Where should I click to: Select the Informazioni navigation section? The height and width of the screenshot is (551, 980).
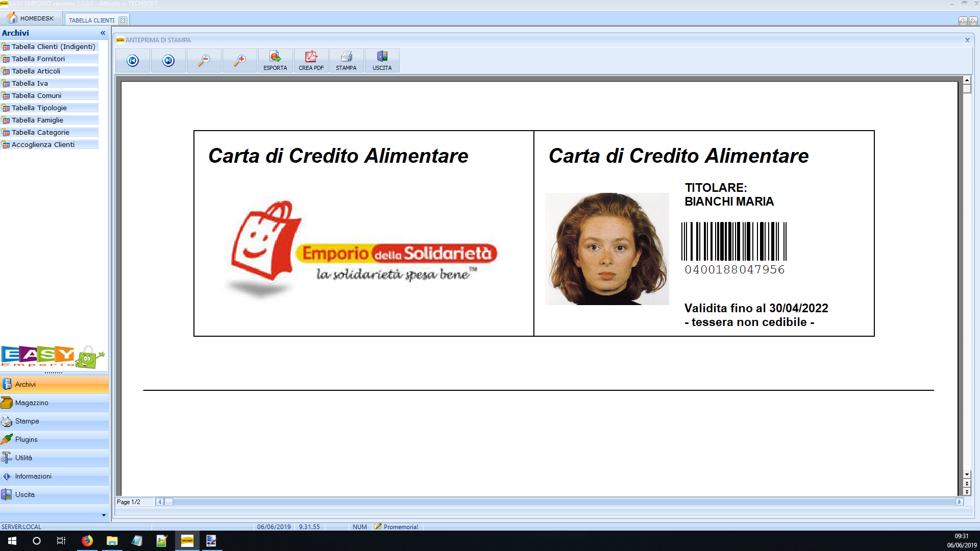coord(54,476)
